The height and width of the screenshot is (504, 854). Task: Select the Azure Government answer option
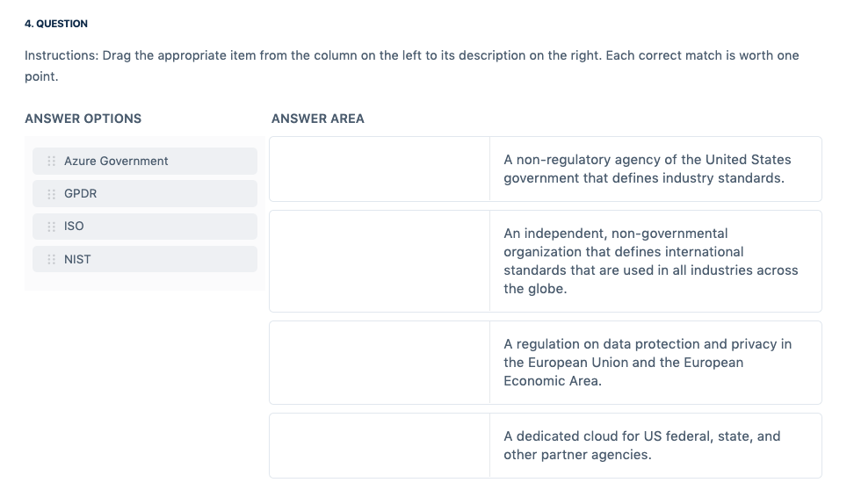[145, 161]
